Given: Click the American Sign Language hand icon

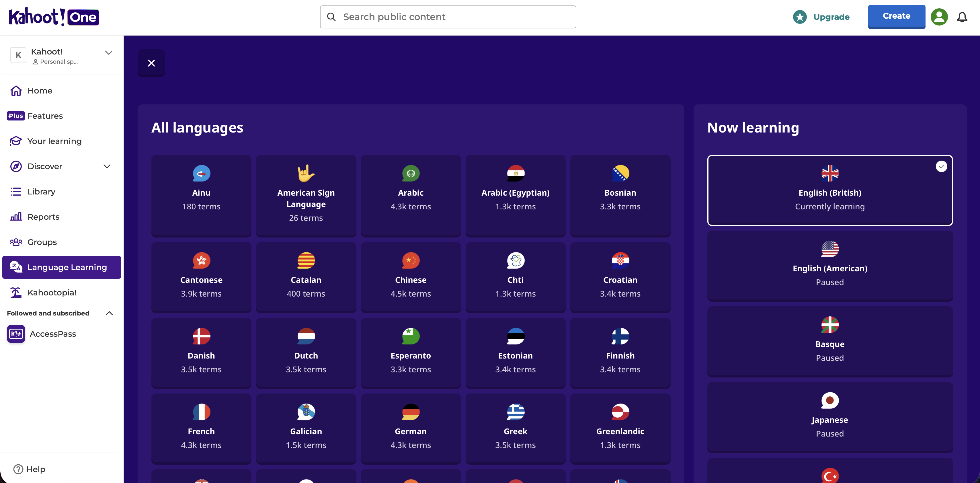Looking at the screenshot, I should (306, 173).
